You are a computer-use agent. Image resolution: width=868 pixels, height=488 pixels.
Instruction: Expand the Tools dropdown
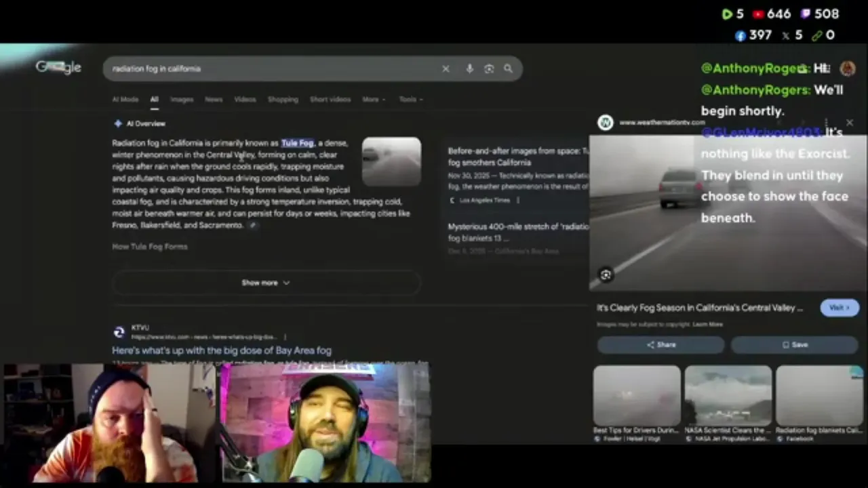tap(411, 99)
